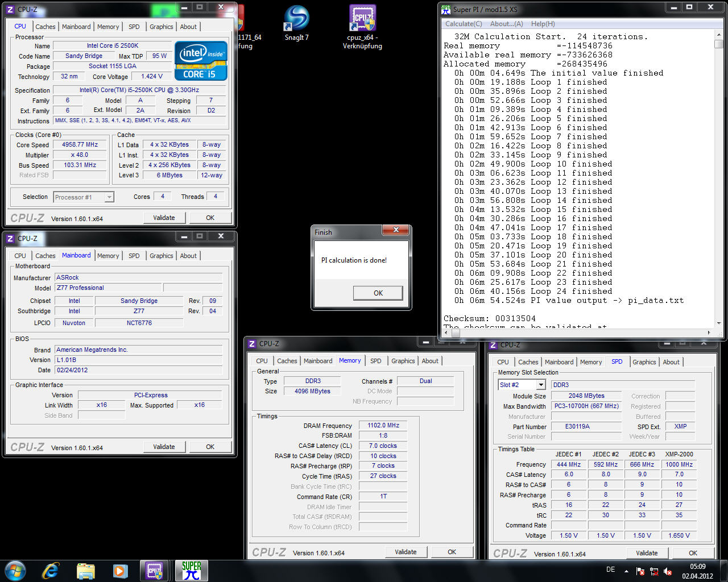The image size is (728, 582).
Task: Click the Windows Start orb
Action: click(15, 571)
